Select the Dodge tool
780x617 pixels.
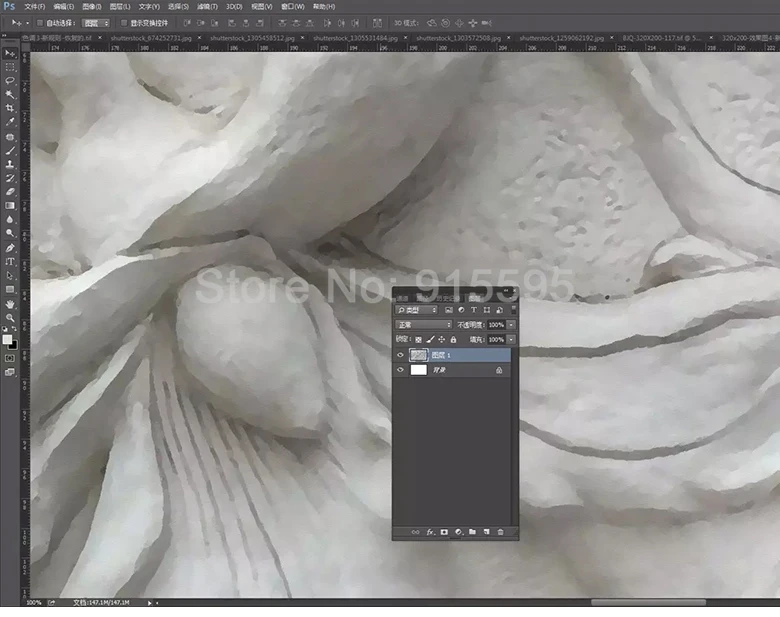[x=10, y=233]
